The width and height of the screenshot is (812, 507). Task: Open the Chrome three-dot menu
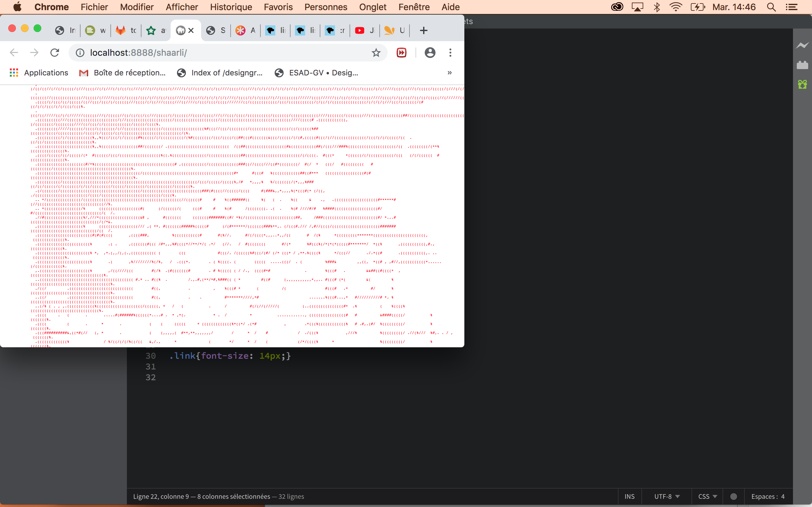450,53
